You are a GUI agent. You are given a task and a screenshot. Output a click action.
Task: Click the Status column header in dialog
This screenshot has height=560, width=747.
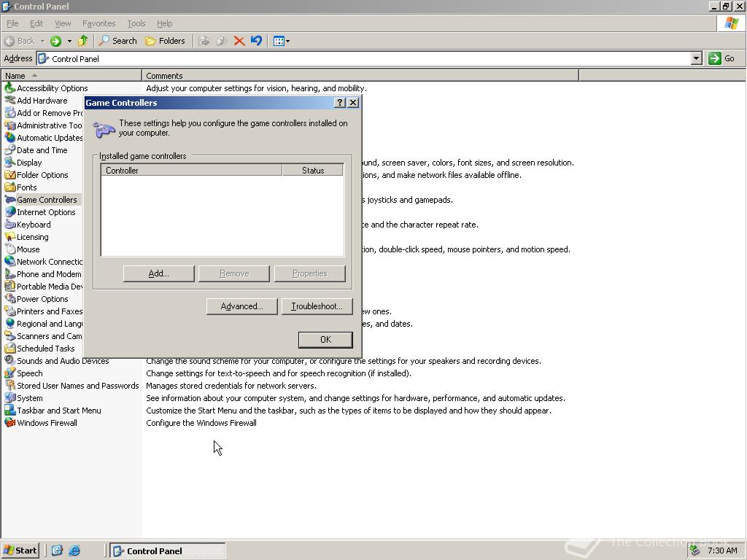point(312,171)
